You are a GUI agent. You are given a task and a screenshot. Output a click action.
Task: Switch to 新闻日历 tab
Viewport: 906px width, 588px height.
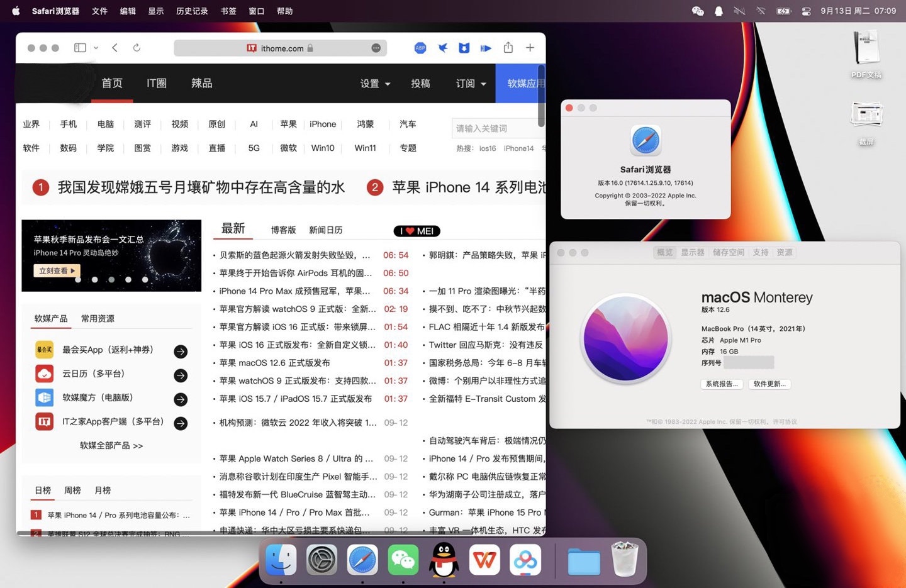(x=326, y=230)
